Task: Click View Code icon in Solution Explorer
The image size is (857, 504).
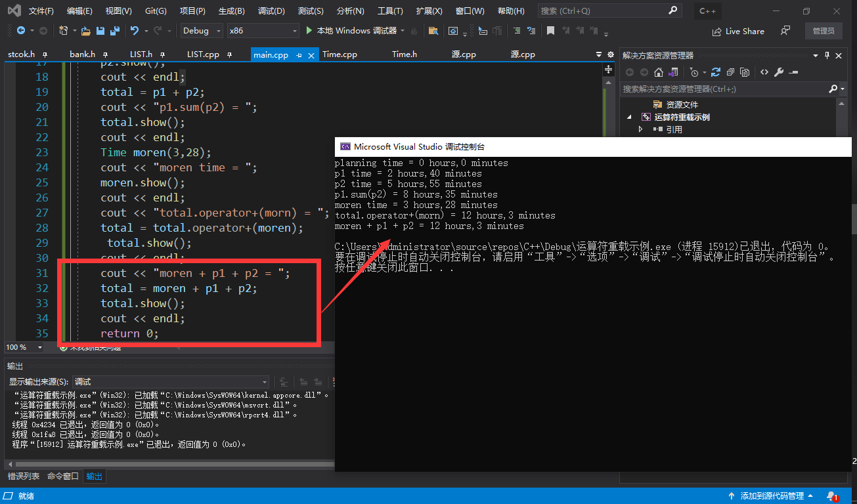Action: pyautogui.click(x=764, y=72)
